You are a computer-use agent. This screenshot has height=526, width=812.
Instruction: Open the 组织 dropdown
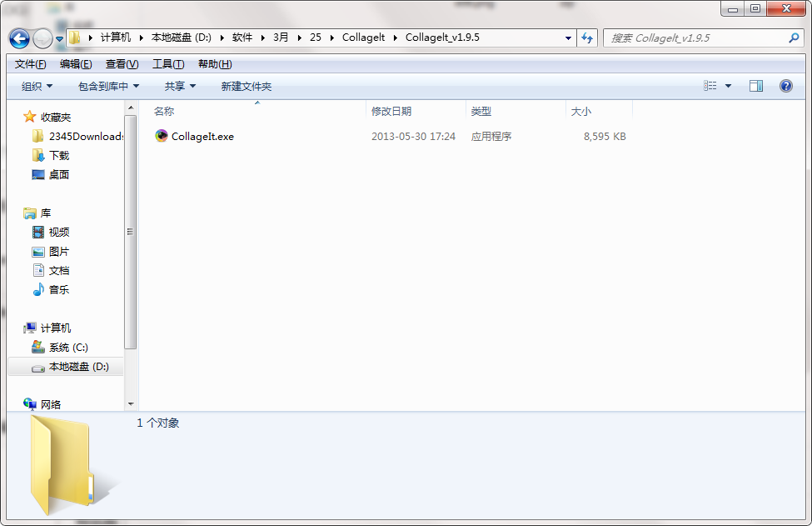[x=37, y=86]
